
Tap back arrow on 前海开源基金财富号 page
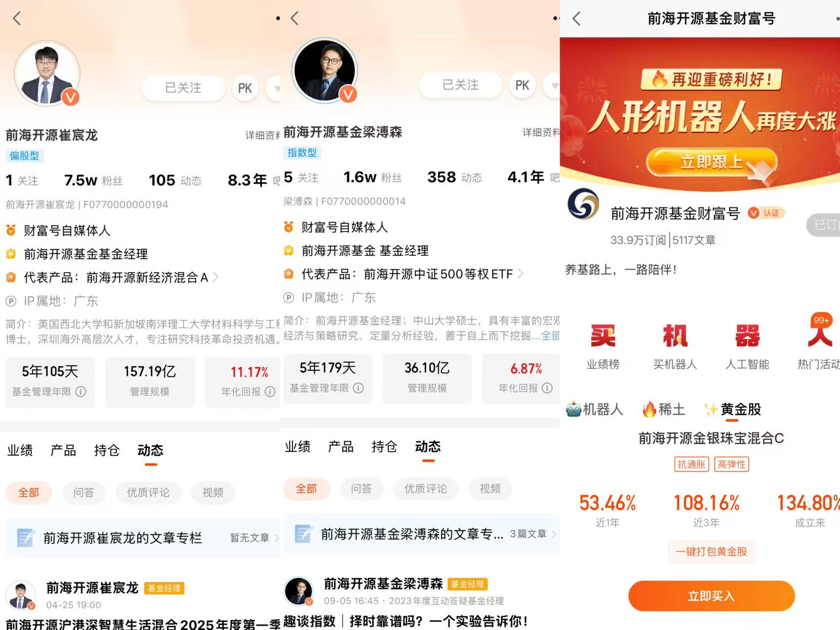coord(576,19)
